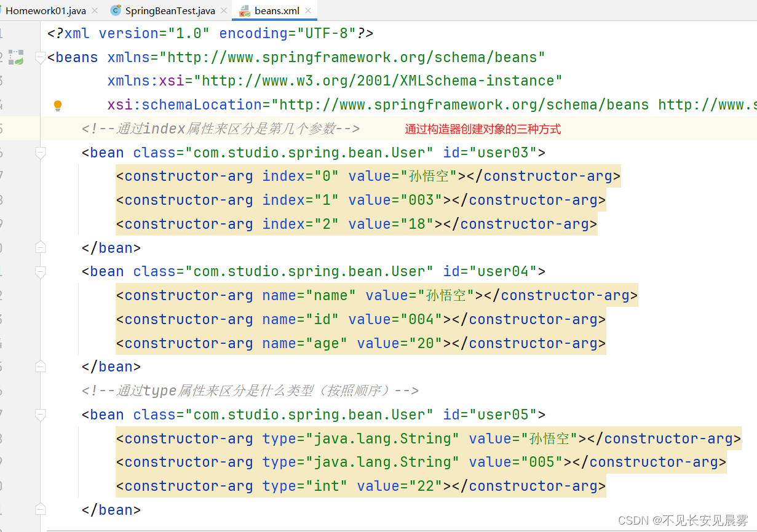This screenshot has height=532, width=757.
Task: Click the Spring bean gutter icon beside beans element
Action: 15,56
